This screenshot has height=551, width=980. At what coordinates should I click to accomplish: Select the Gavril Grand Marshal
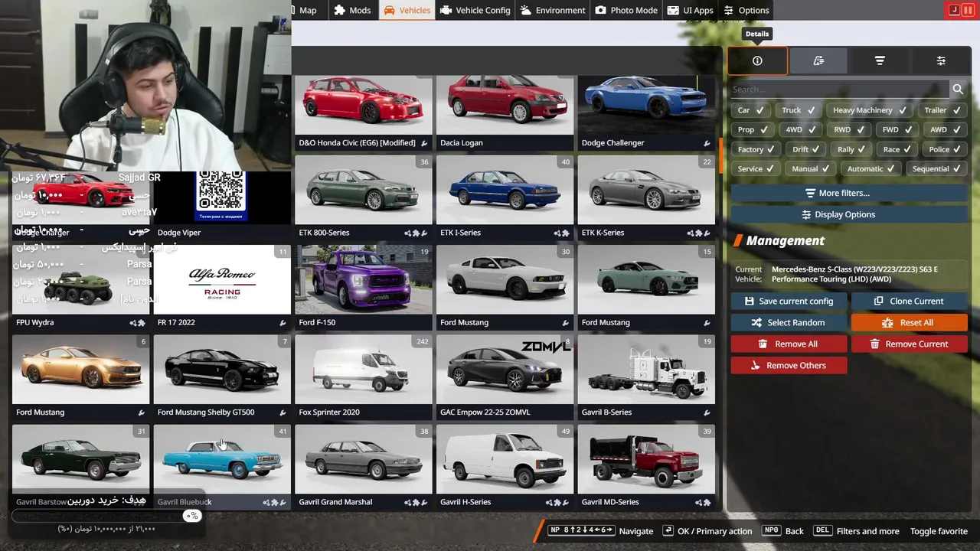click(363, 466)
